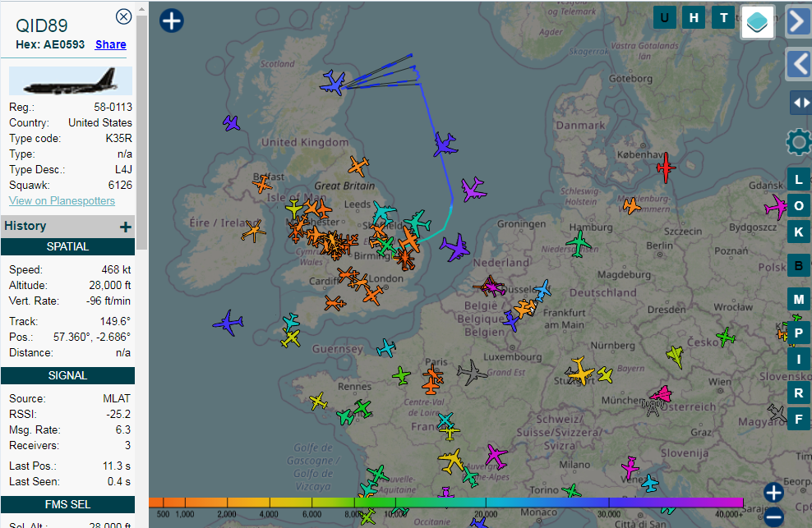
Task: Toggle the F button on the map
Action: [x=799, y=419]
